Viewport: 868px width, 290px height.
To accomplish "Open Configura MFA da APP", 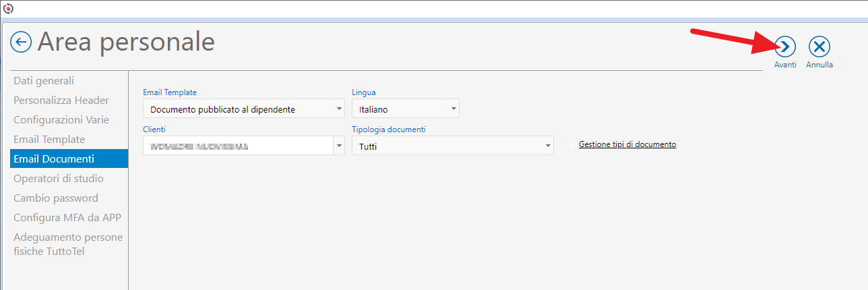I will pyautogui.click(x=67, y=218).
